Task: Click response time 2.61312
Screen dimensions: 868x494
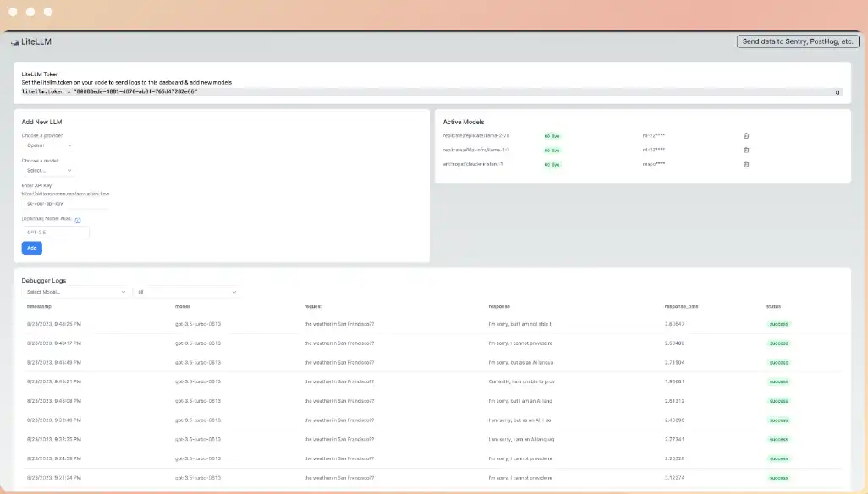Action: 674,401
